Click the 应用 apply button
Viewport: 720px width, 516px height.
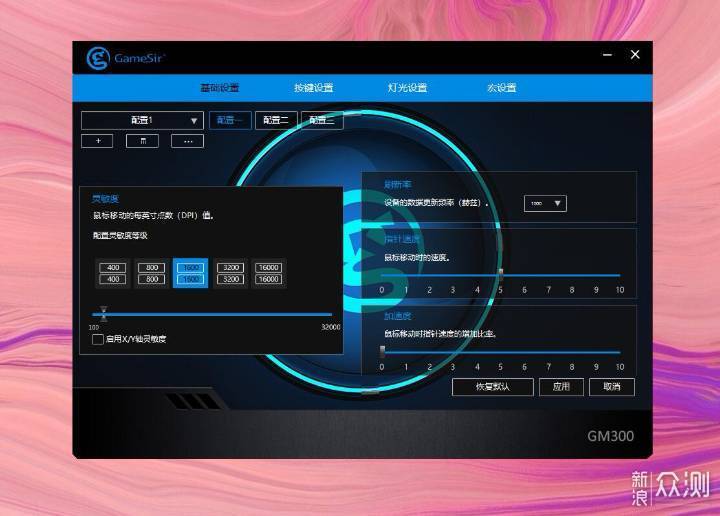561,387
